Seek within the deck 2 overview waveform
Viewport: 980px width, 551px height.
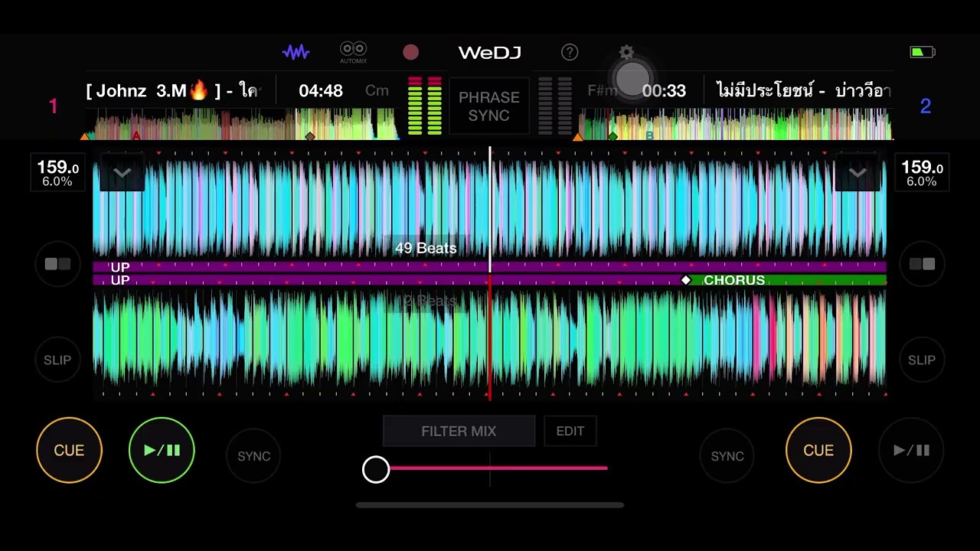coord(735,124)
